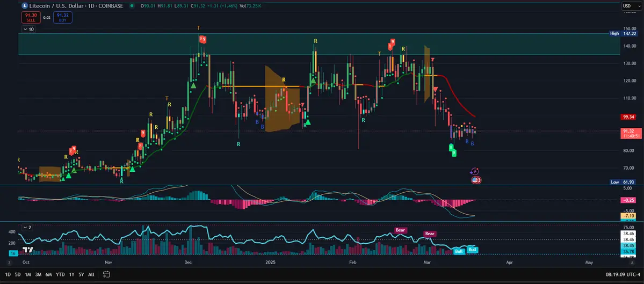644x284 pixels.
Task: Select the 1M time range
Action: pyautogui.click(x=28, y=274)
